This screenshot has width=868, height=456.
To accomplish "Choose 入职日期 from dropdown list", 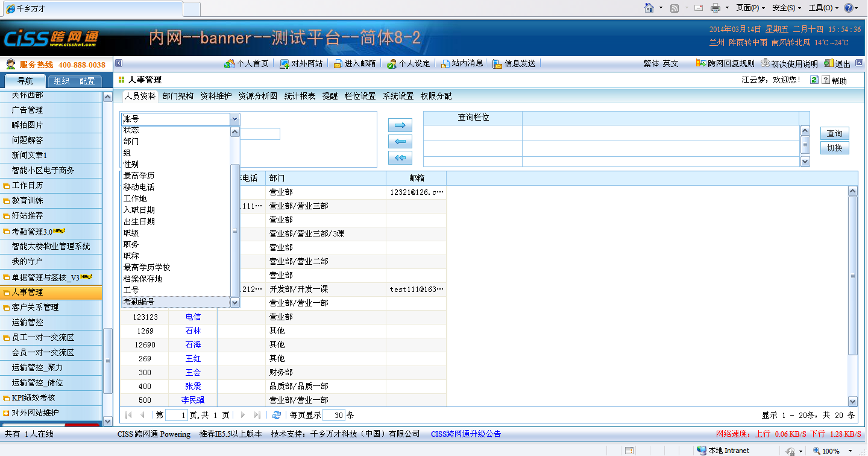I will coord(139,210).
